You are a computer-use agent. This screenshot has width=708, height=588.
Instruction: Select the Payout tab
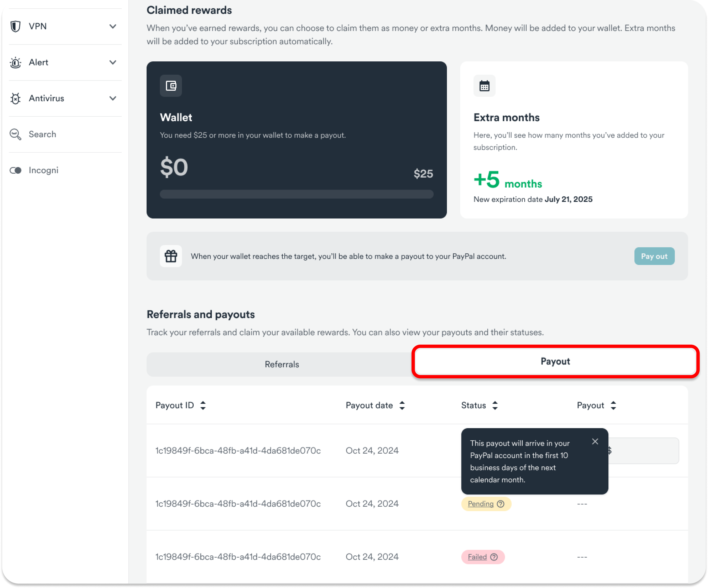click(x=555, y=361)
